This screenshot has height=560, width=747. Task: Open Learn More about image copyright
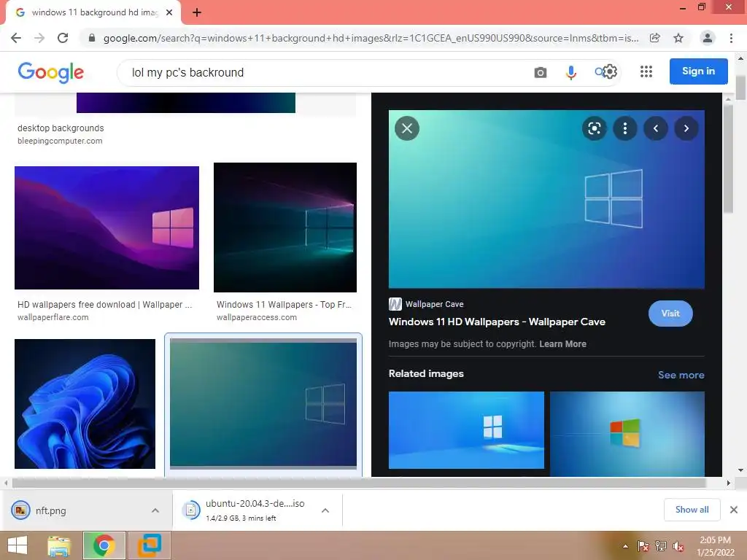click(x=562, y=344)
